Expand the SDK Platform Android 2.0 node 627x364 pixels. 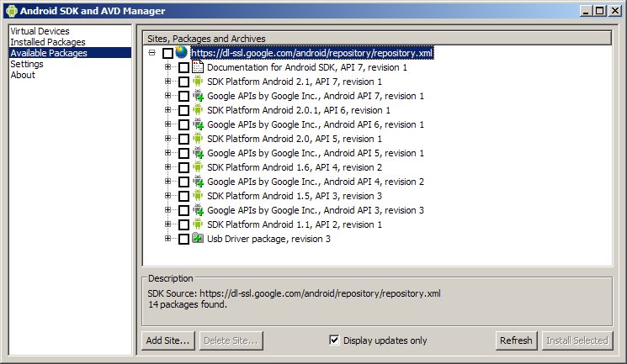pyautogui.click(x=167, y=138)
